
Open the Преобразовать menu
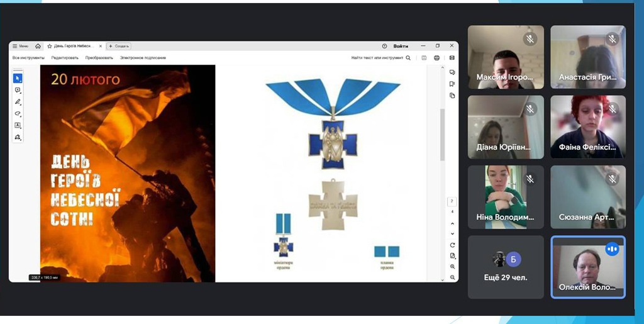pyautogui.click(x=99, y=58)
